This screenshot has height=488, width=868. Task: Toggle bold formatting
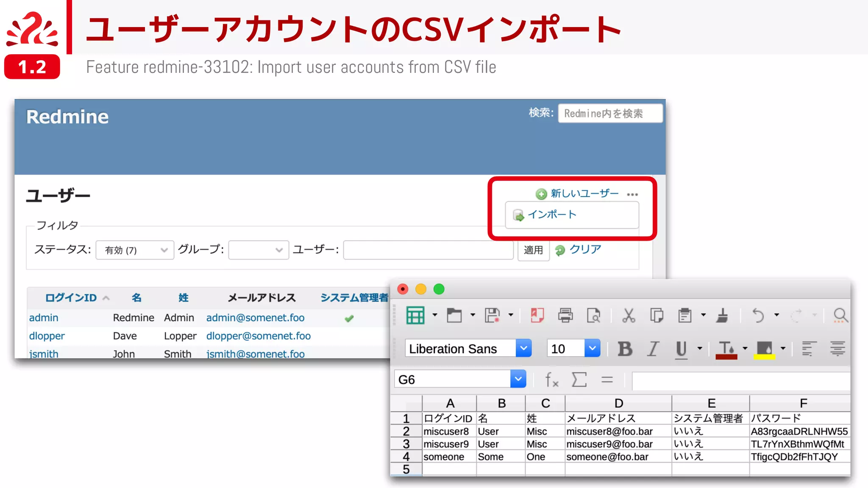tap(625, 349)
